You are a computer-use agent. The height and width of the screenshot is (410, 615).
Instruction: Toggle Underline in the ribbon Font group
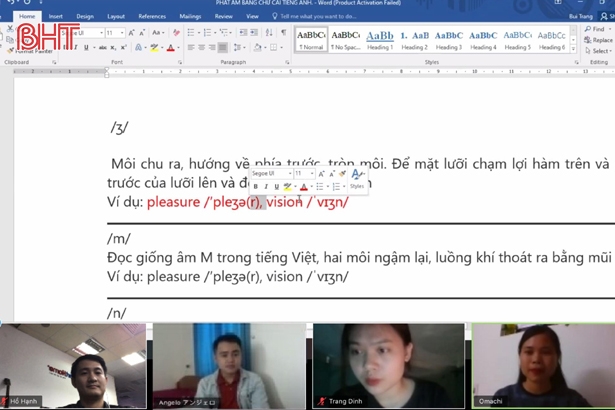coord(86,47)
